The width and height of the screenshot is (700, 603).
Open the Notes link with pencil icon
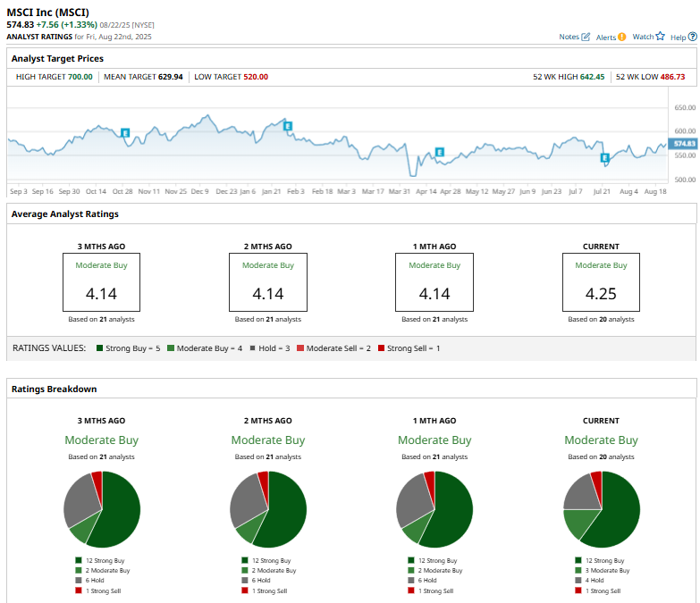(x=575, y=37)
